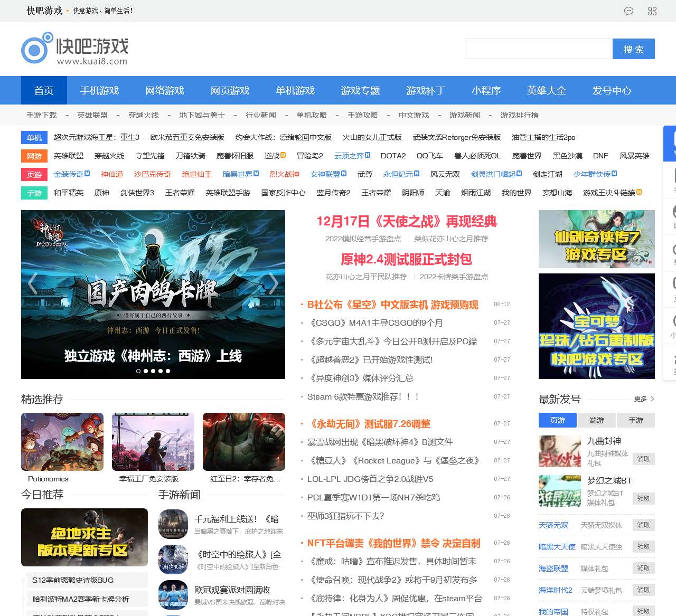Viewport: 676px width, 616px height.
Task: Open the 手游下载 sub-navigation link
Action: pyautogui.click(x=42, y=115)
